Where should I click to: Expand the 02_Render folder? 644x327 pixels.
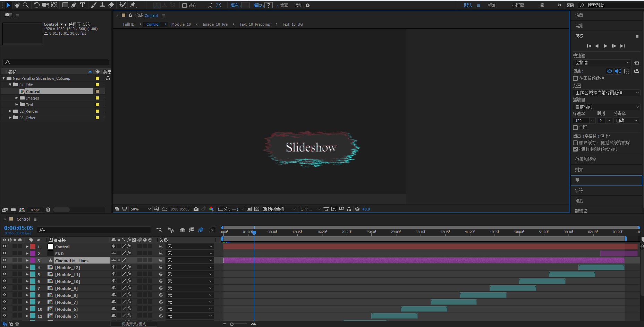click(10, 111)
